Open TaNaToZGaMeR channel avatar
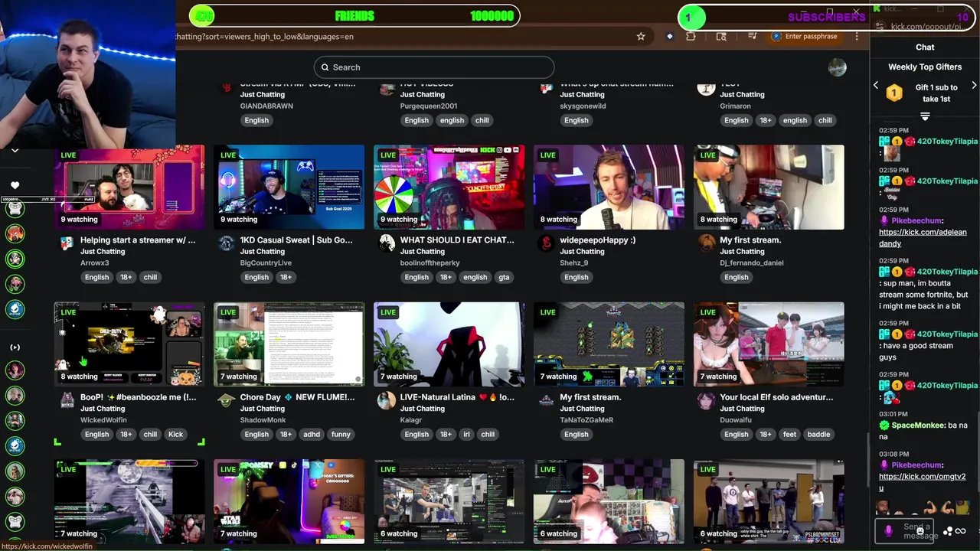 546,400
